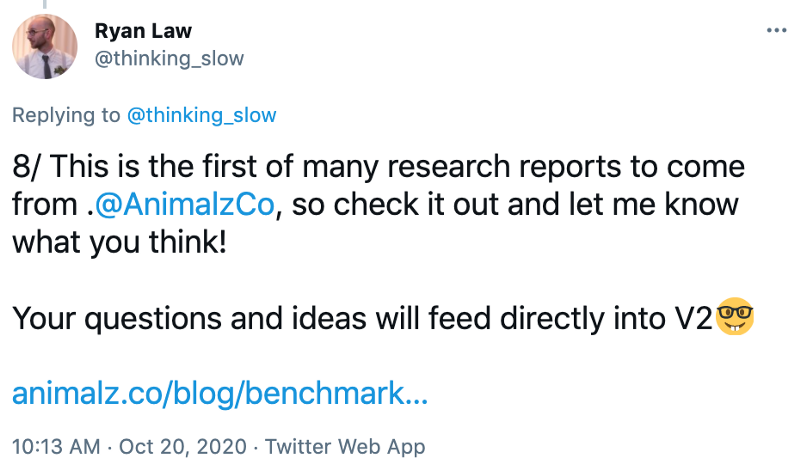Viewport: 800px width, 476px height.
Task: Open Ryan Law's profile via display name
Action: pos(143,31)
